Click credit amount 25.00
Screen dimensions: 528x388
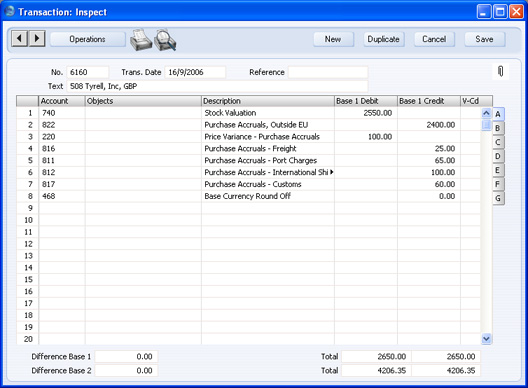pos(445,149)
